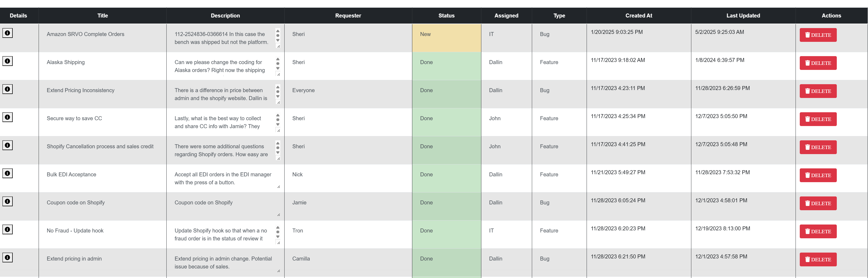This screenshot has height=278, width=868.
Task: Click the yellow New status cell
Action: coord(446,38)
